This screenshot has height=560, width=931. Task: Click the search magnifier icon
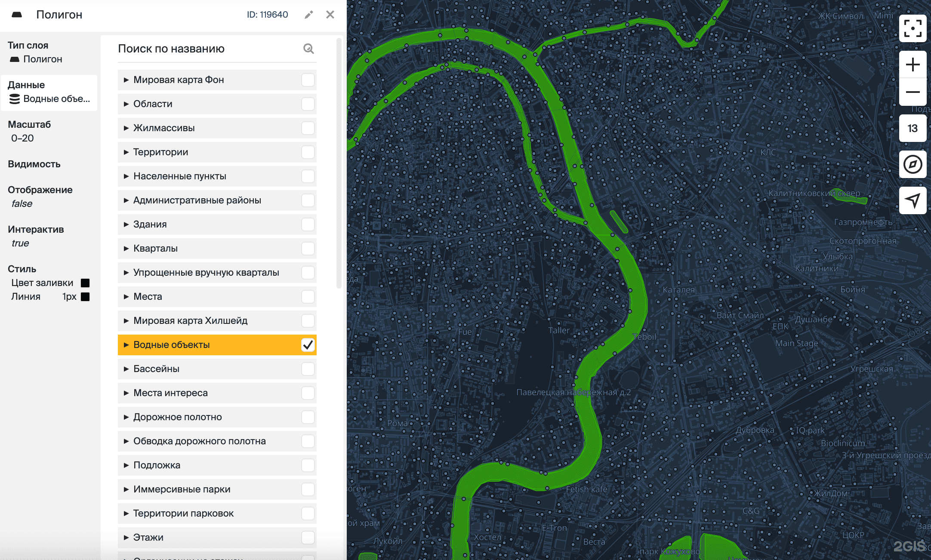click(x=308, y=49)
